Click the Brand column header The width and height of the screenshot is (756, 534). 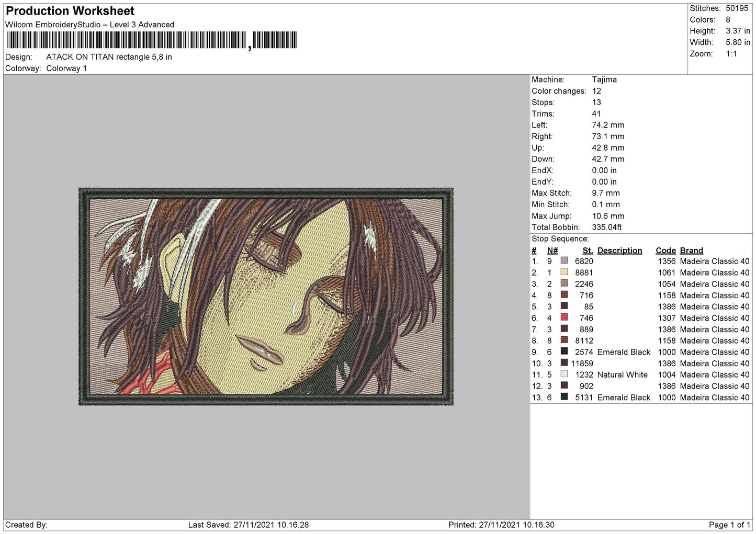(x=692, y=251)
